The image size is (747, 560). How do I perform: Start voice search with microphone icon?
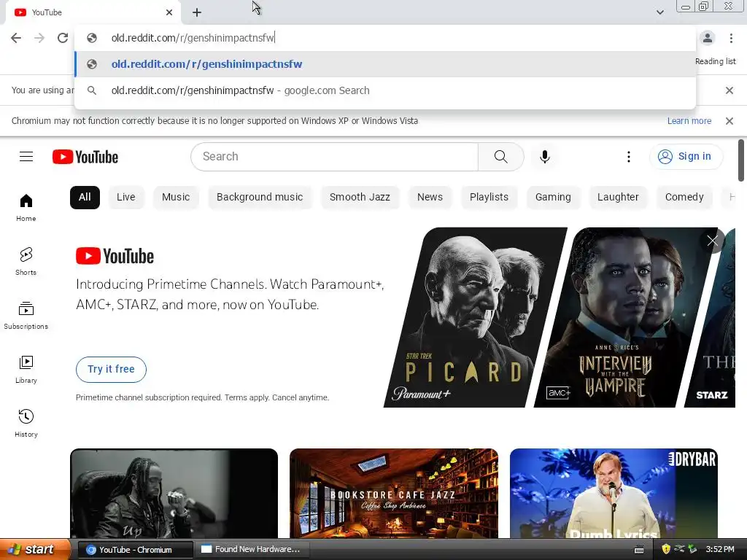(x=544, y=157)
